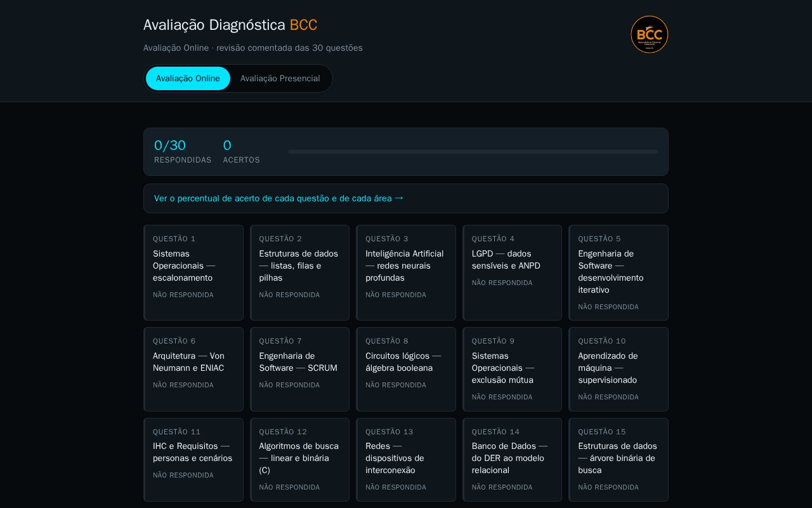Open Questão 14 Banco de Dados DER
812x508 pixels.
(513, 460)
